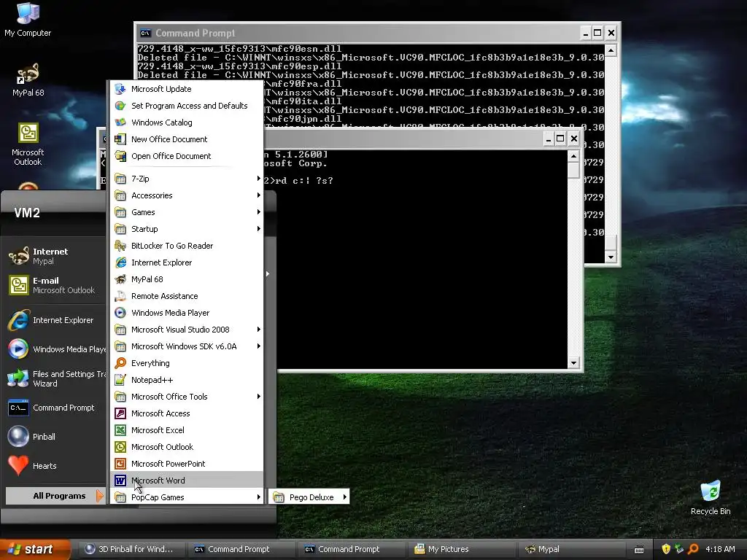Open Internet Explorer in the All Programs list
The height and width of the screenshot is (560, 747).
click(x=187, y=262)
